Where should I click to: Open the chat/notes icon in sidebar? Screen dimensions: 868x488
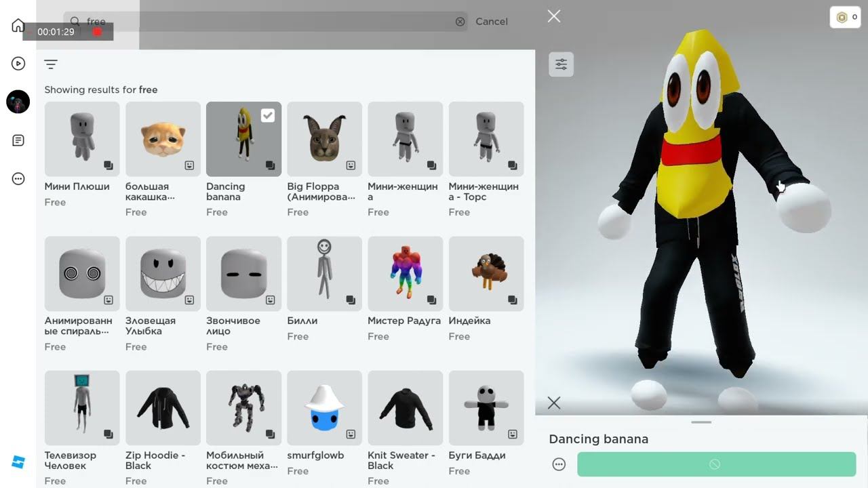(x=18, y=140)
